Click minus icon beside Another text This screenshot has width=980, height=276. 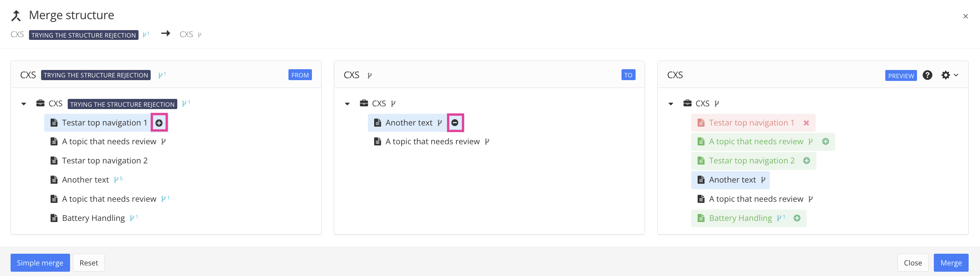[455, 123]
